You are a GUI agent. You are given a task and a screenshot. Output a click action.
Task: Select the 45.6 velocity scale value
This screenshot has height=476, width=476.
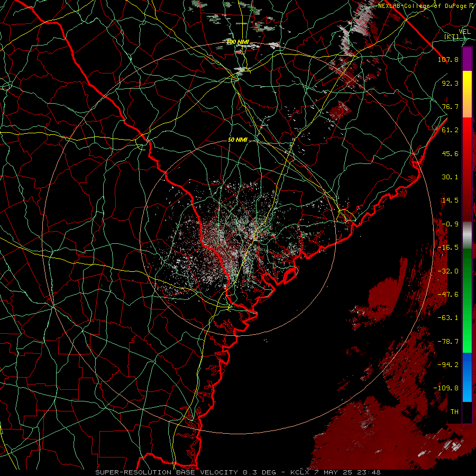click(x=450, y=153)
